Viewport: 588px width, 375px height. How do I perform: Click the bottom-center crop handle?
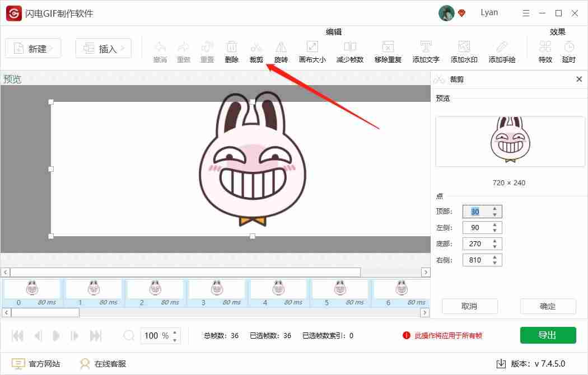click(x=253, y=236)
